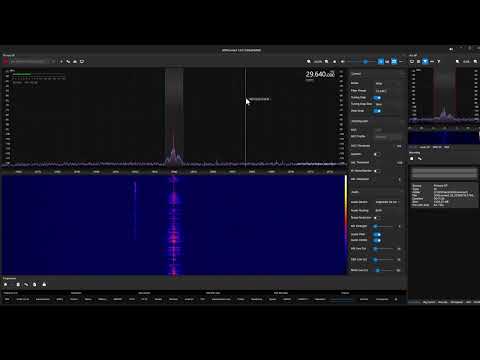This screenshot has height=360, width=480.
Task: Adjust the AM Low Cut slider
Action: pos(383,249)
